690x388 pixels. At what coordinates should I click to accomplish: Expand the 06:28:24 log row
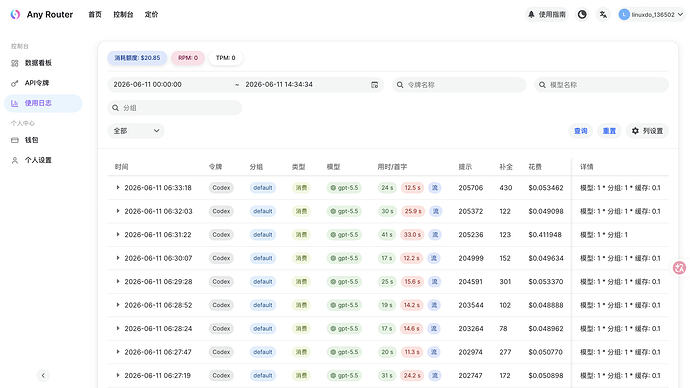[x=118, y=328]
